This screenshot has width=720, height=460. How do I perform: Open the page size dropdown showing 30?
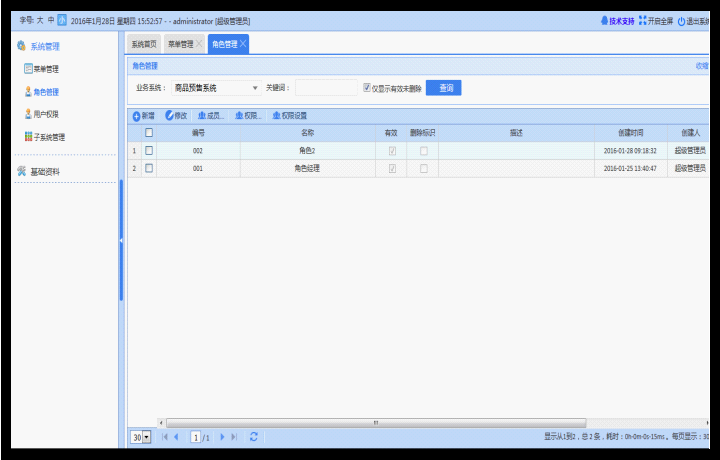[141, 437]
